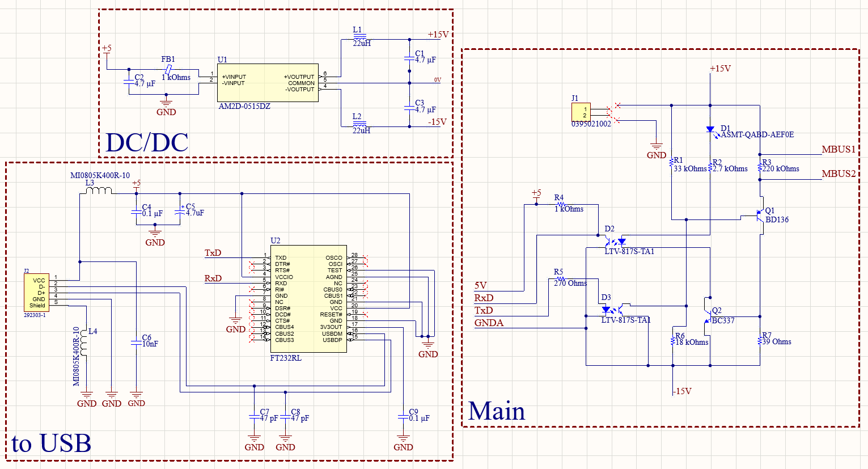Click the "39 Ohms" value text
This screenshot has width=868, height=469.
point(777,341)
